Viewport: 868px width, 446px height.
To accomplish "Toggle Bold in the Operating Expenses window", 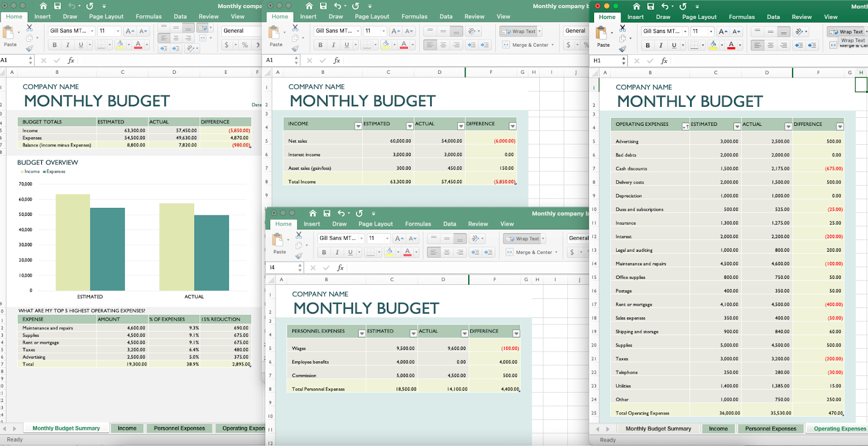I will (648, 46).
